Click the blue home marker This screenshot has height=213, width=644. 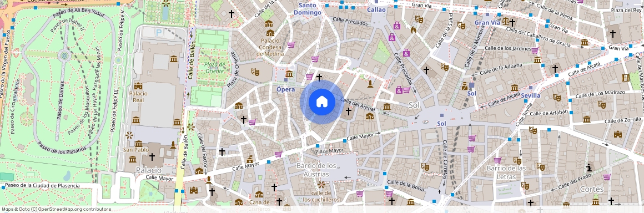pos(322,102)
